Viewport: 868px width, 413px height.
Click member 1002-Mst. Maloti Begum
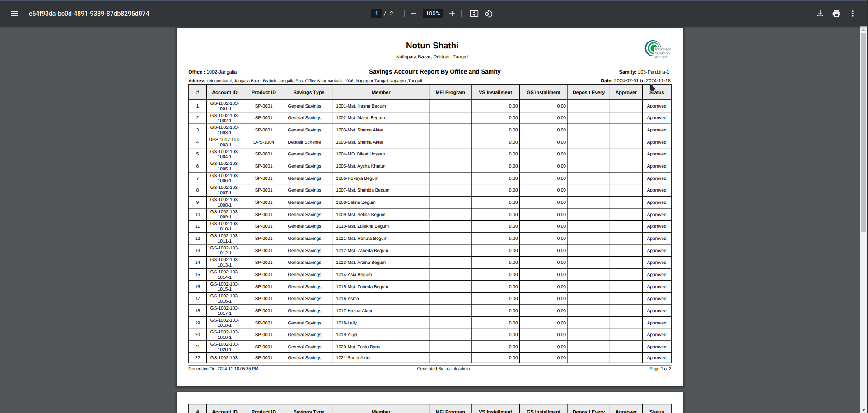[360, 118]
